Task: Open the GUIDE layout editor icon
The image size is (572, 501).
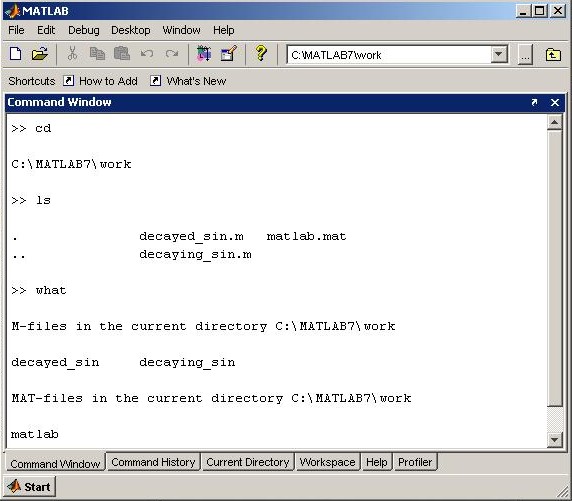Action: point(229,54)
